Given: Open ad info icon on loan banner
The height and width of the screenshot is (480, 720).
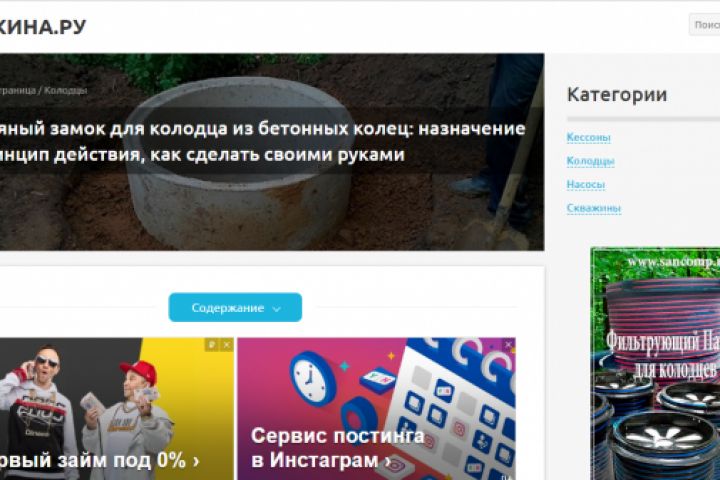Looking at the screenshot, I should coord(211,344).
